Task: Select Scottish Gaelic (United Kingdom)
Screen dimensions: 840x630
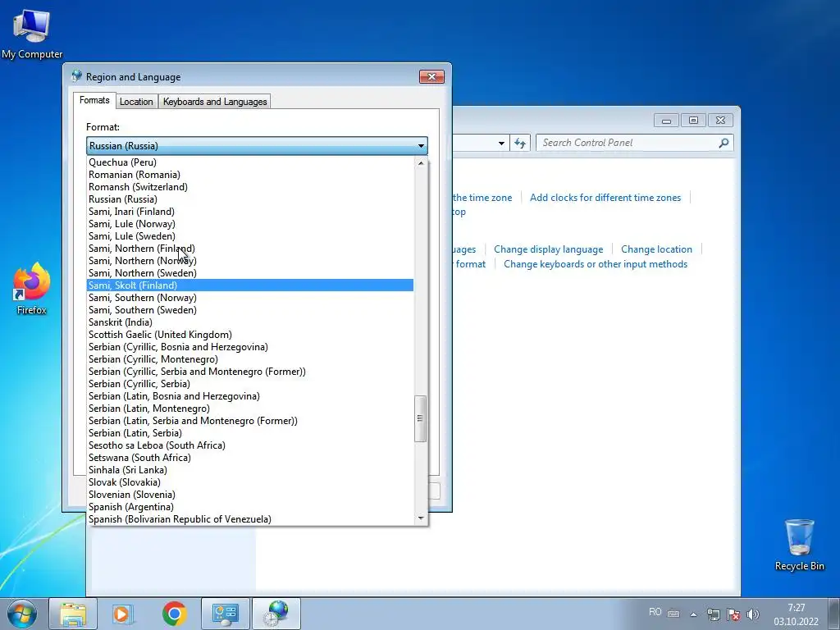Action: click(x=250, y=335)
